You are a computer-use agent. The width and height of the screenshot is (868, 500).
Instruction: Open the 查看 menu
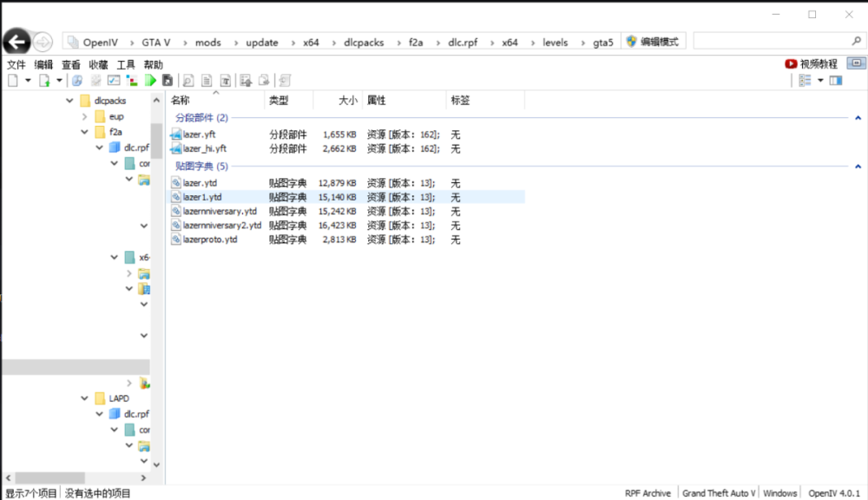point(70,63)
